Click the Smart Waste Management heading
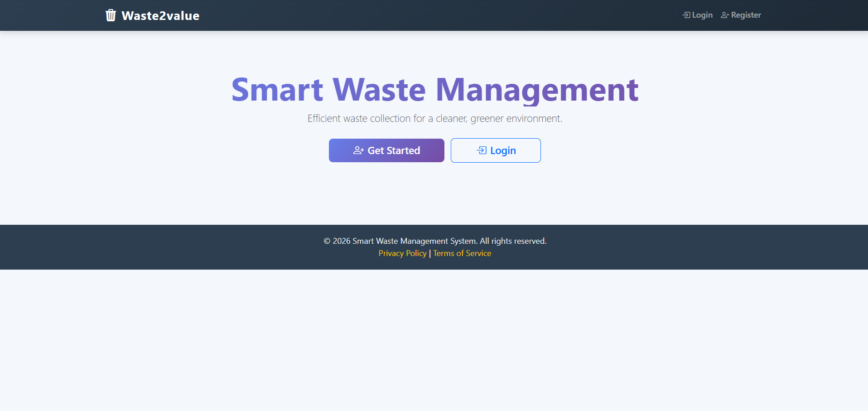This screenshot has width=868, height=411. click(x=434, y=90)
